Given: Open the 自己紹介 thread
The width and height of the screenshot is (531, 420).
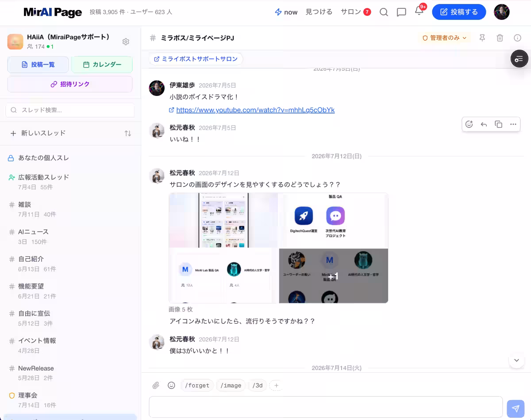Looking at the screenshot, I should pyautogui.click(x=71, y=263).
